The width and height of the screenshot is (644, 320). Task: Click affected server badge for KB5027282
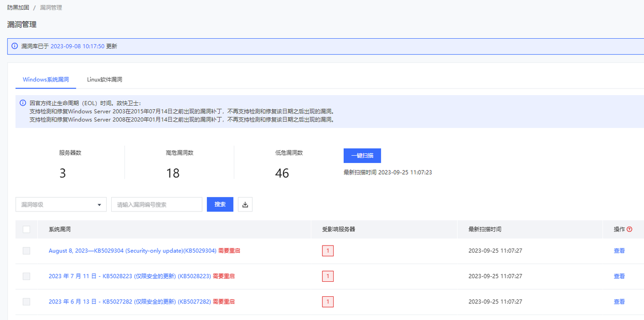pyautogui.click(x=328, y=302)
